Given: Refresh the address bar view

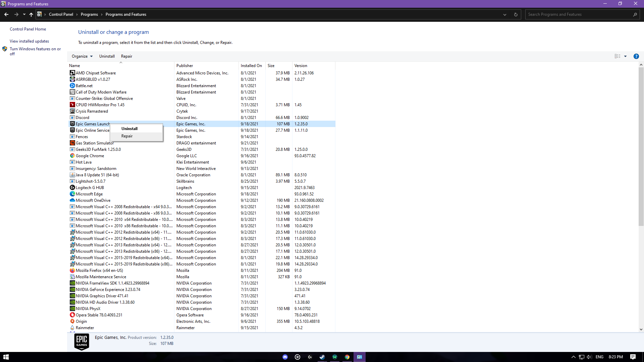Looking at the screenshot, I should 516,14.
